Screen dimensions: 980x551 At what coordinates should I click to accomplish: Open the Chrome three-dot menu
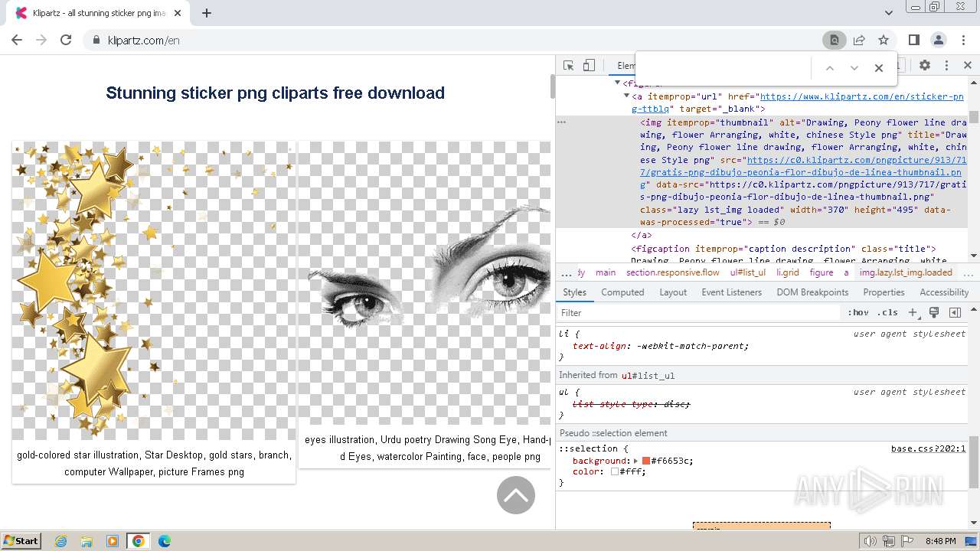963,40
